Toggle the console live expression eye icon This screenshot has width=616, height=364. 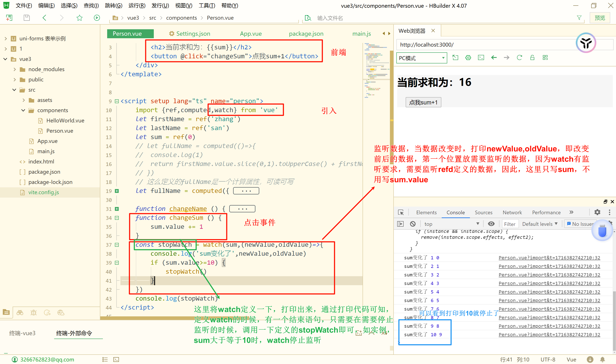click(491, 224)
